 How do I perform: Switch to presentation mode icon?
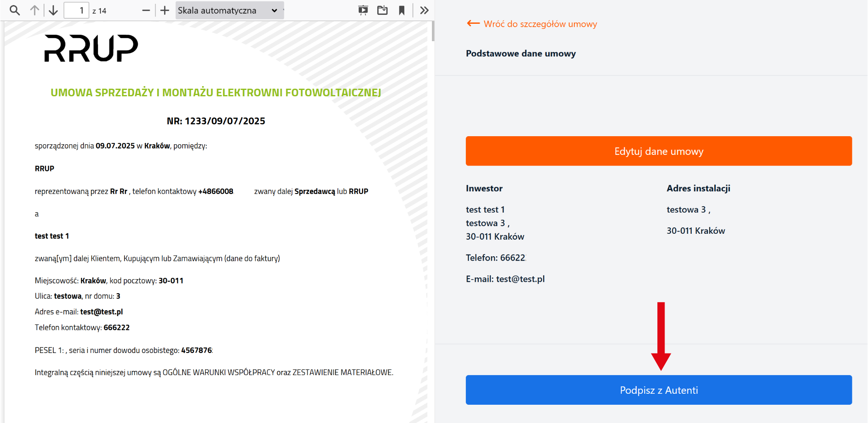pos(363,10)
